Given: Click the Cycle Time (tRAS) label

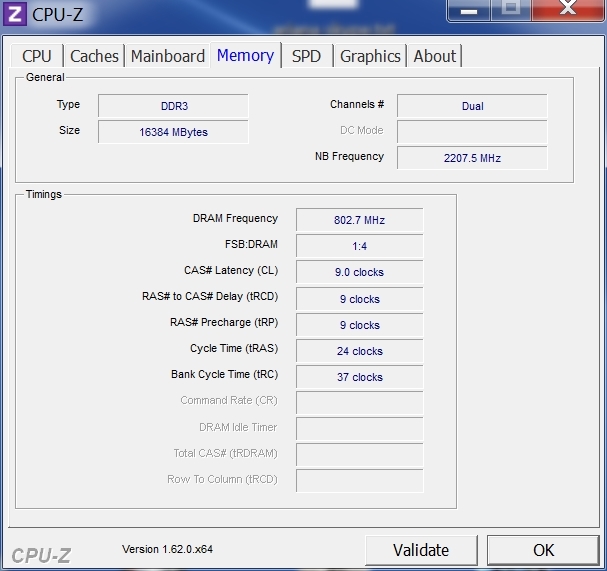Looking at the screenshot, I should [x=234, y=348].
